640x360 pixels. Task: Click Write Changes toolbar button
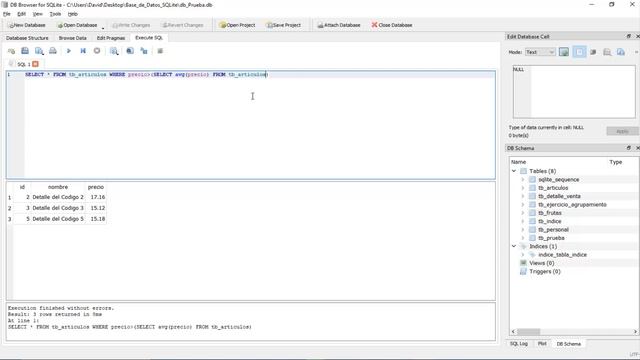tap(131, 25)
